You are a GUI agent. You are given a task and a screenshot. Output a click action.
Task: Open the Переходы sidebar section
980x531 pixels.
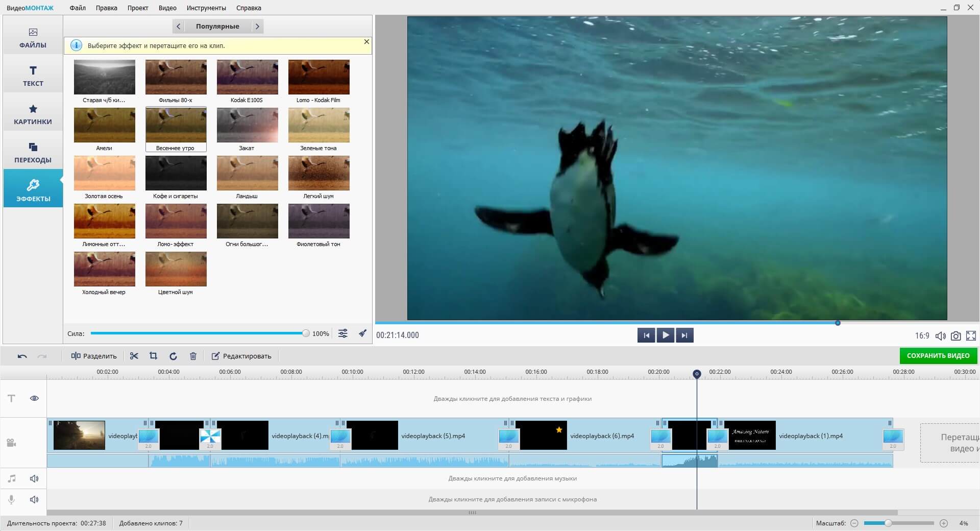pos(33,152)
